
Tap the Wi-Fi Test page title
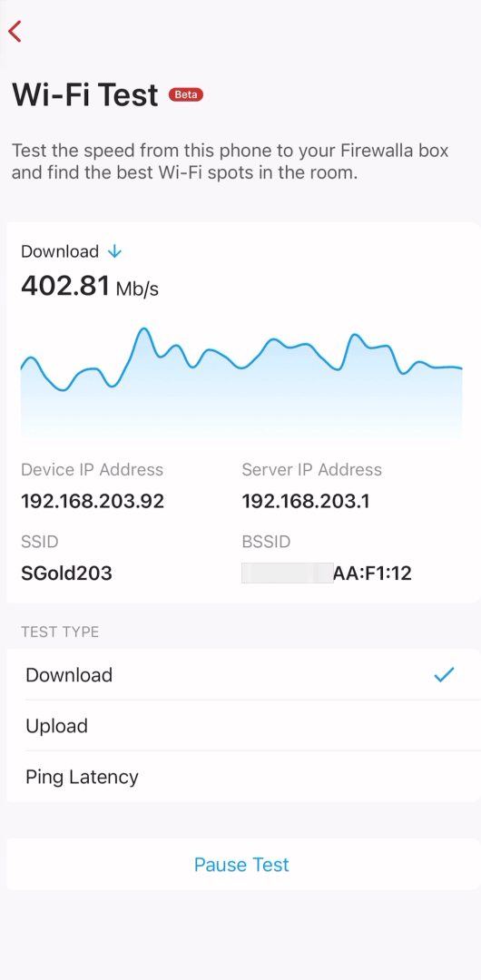pos(85,95)
